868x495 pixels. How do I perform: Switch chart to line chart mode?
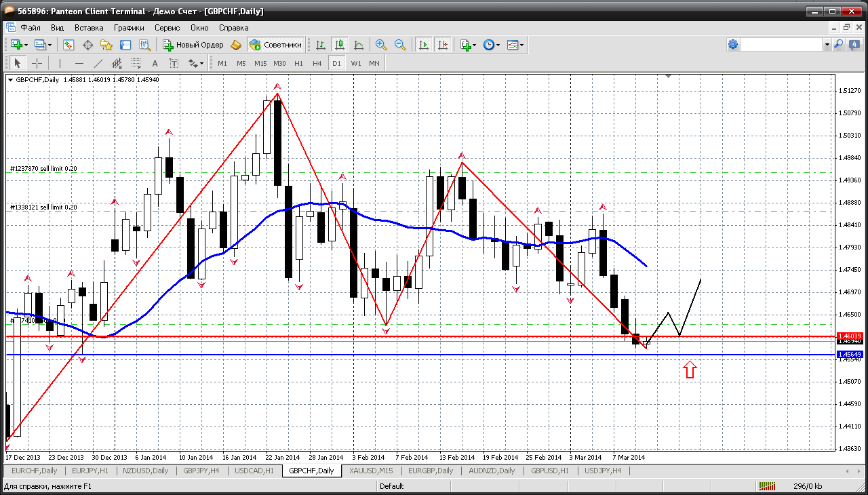[x=359, y=45]
